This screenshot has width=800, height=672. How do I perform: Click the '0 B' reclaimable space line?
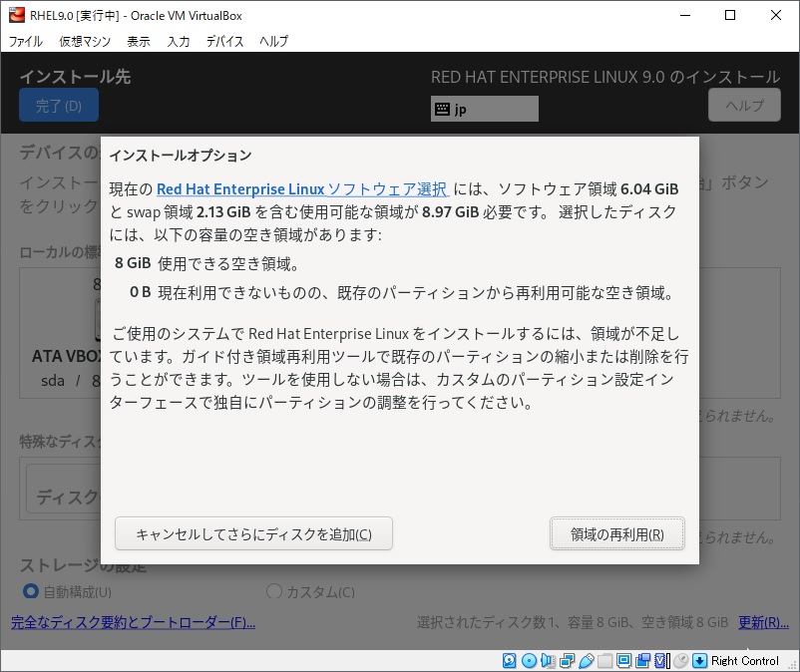(x=402, y=293)
